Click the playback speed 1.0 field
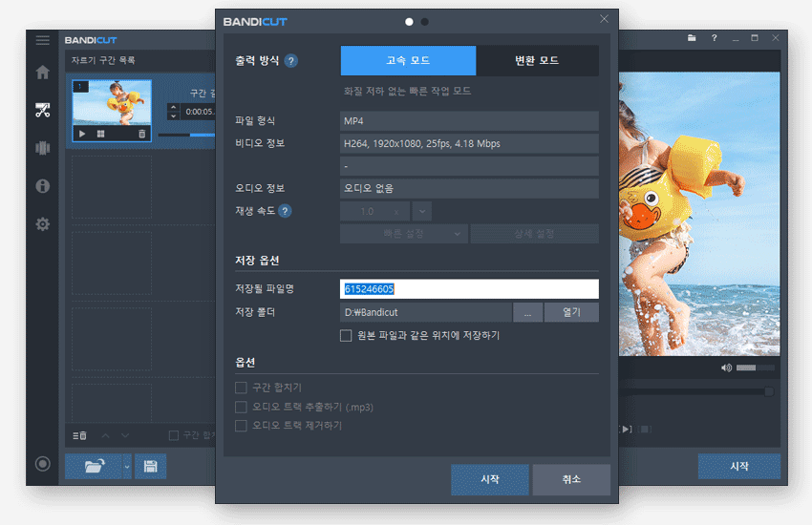This screenshot has width=812, height=525. (374, 211)
